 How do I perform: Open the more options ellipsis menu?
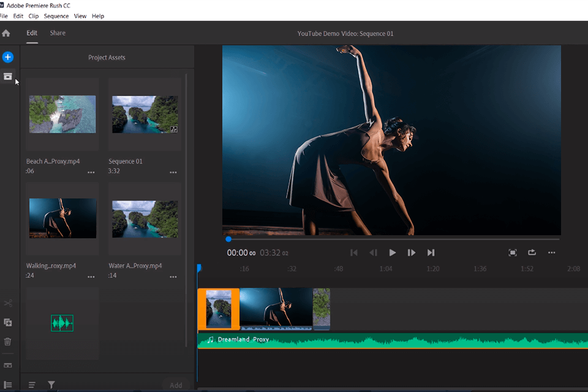[551, 252]
